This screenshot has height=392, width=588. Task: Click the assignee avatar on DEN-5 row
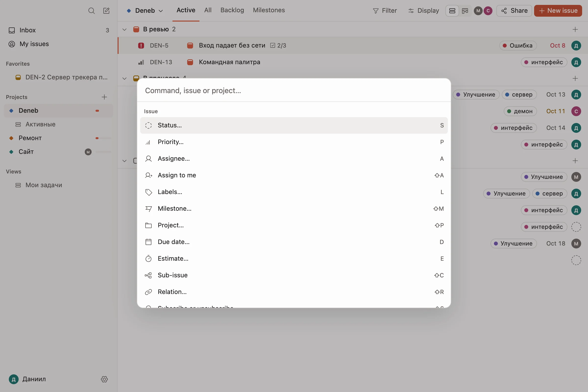576,46
